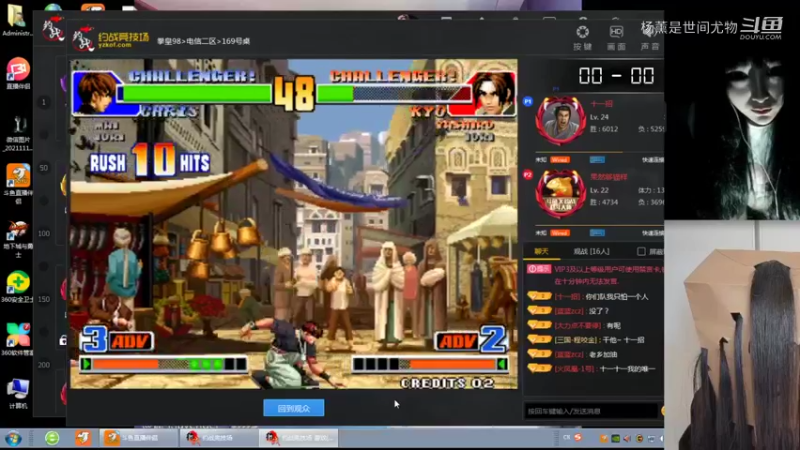Click the red P1 player name
800x450 pixels.
tap(601, 104)
